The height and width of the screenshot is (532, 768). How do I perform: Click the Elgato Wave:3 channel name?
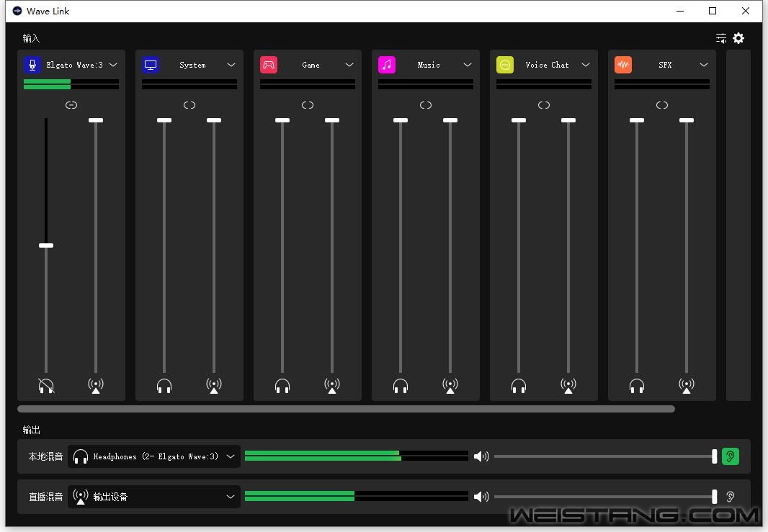74,65
